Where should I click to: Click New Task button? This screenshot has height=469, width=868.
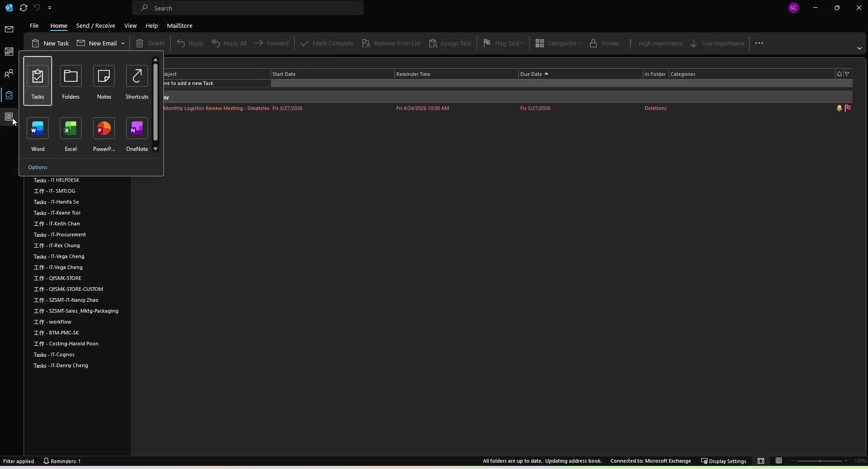point(50,43)
